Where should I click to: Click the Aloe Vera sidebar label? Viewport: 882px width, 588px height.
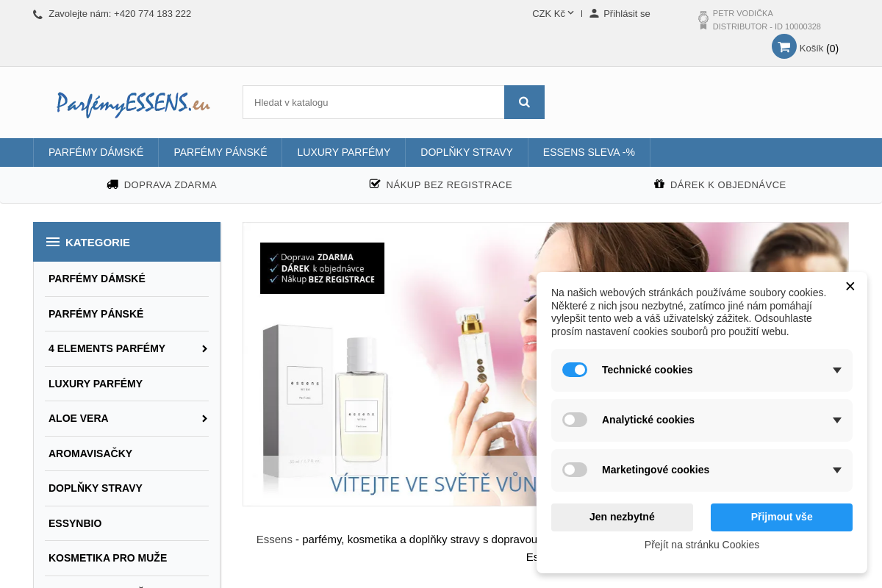tap(79, 418)
